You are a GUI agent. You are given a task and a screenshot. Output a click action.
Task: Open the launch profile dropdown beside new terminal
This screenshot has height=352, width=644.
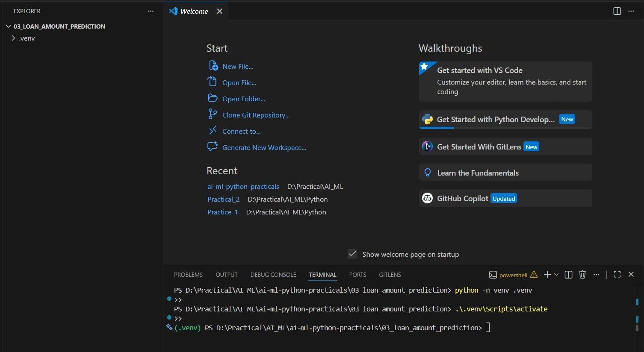556,275
